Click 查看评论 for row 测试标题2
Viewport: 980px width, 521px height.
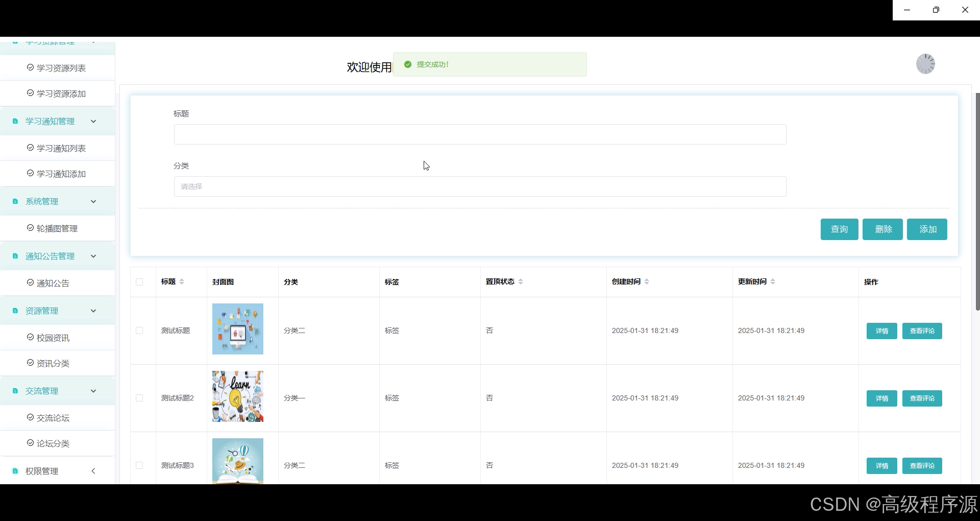point(922,398)
